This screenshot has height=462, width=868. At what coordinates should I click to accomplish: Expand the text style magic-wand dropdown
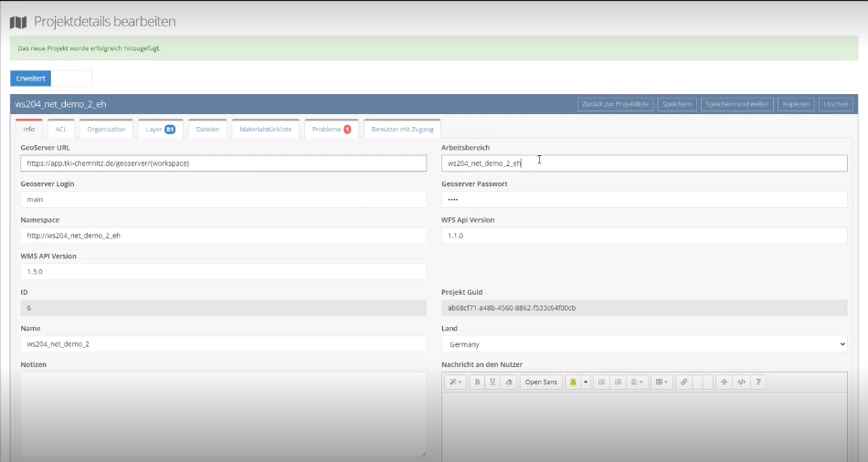pos(455,382)
